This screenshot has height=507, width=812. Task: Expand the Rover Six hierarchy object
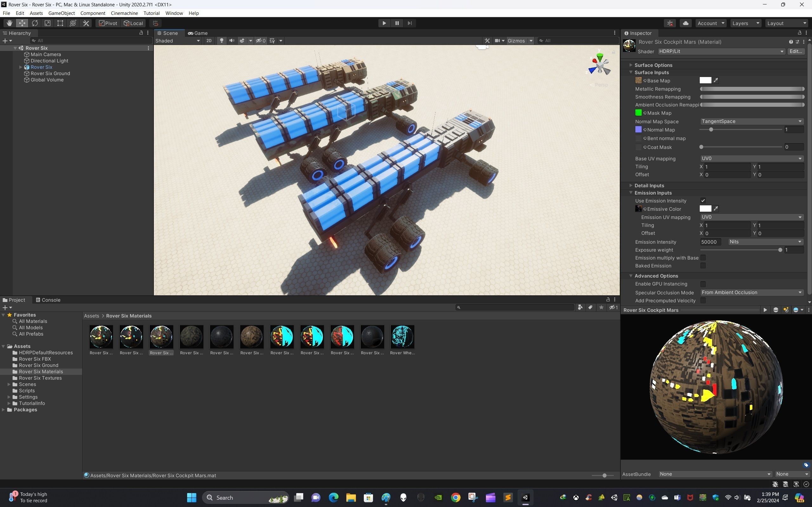pyautogui.click(x=21, y=67)
